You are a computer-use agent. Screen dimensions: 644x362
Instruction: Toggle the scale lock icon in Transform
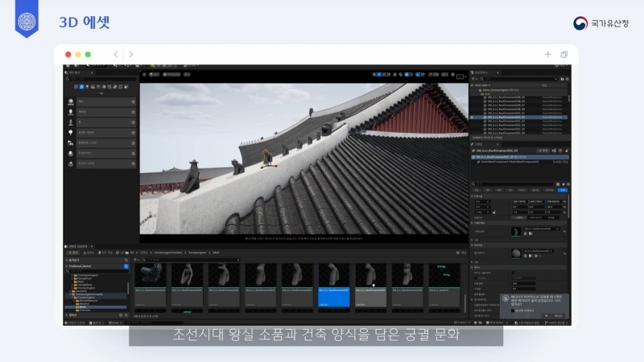tap(494, 212)
